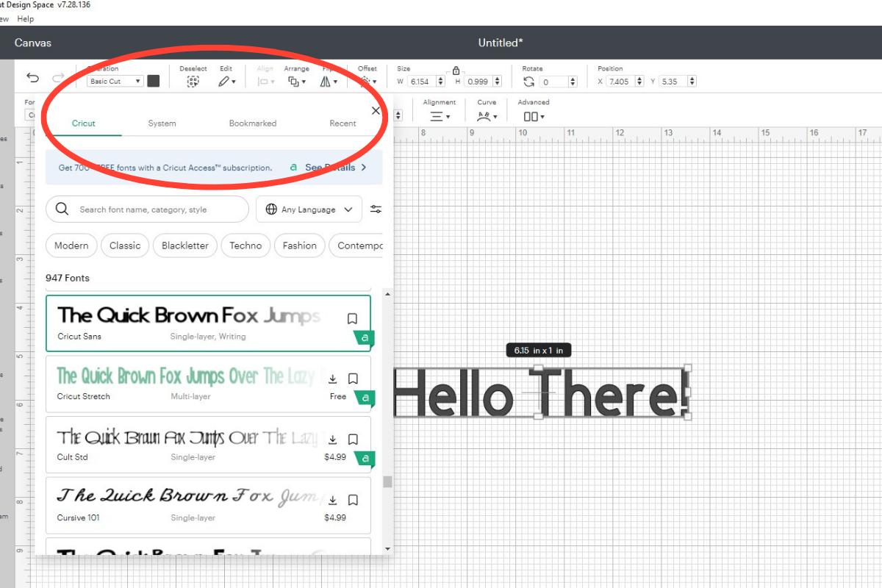Click the Rotate angle field
Viewport: 882px width, 588px height.
553,82
